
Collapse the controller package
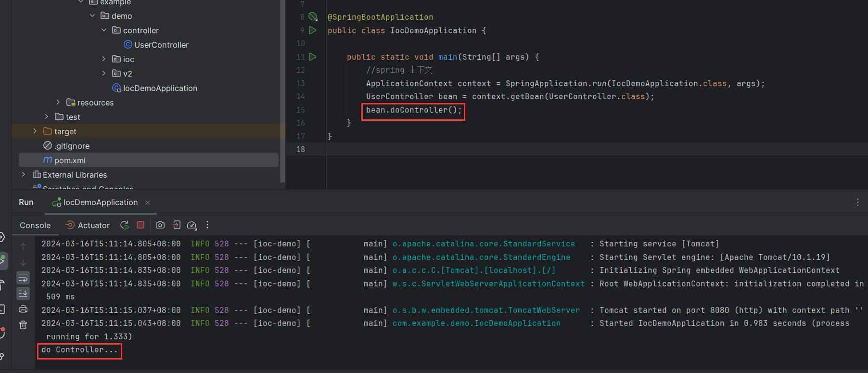(104, 30)
